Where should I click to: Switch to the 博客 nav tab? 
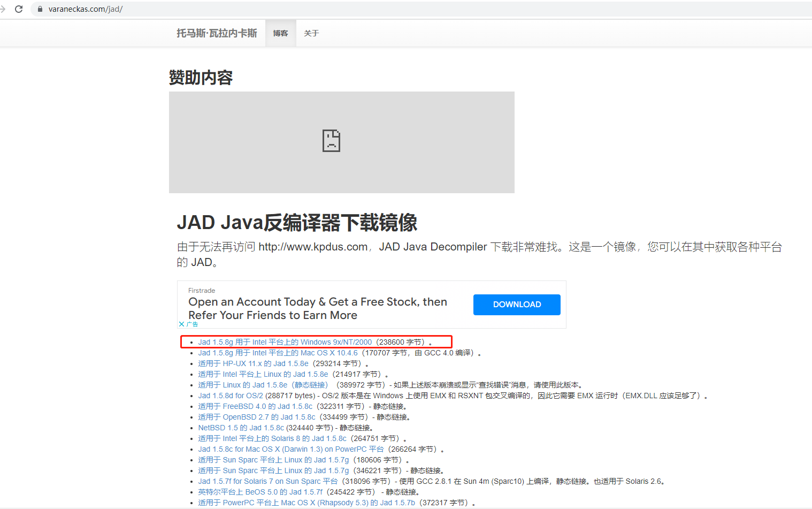280,33
